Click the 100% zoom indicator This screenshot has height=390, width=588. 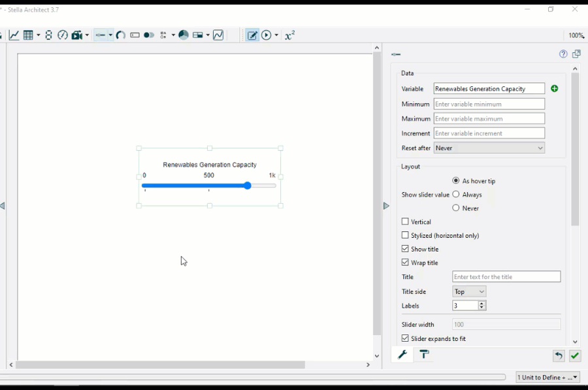(576, 35)
